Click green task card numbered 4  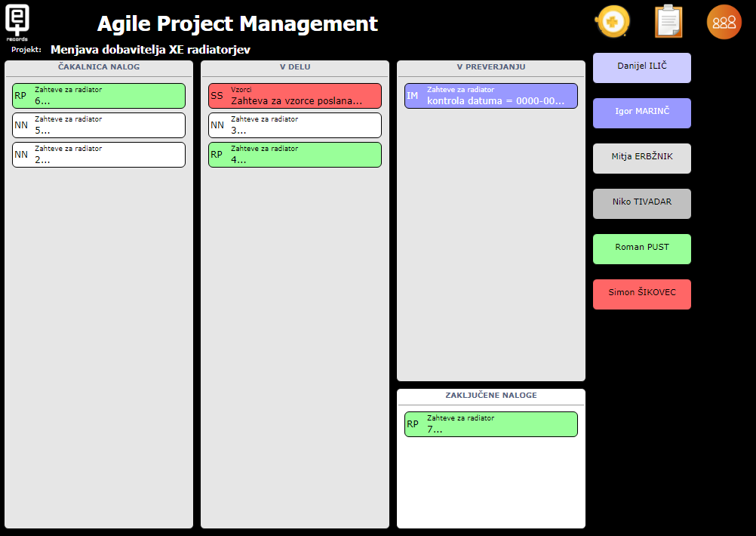click(294, 155)
